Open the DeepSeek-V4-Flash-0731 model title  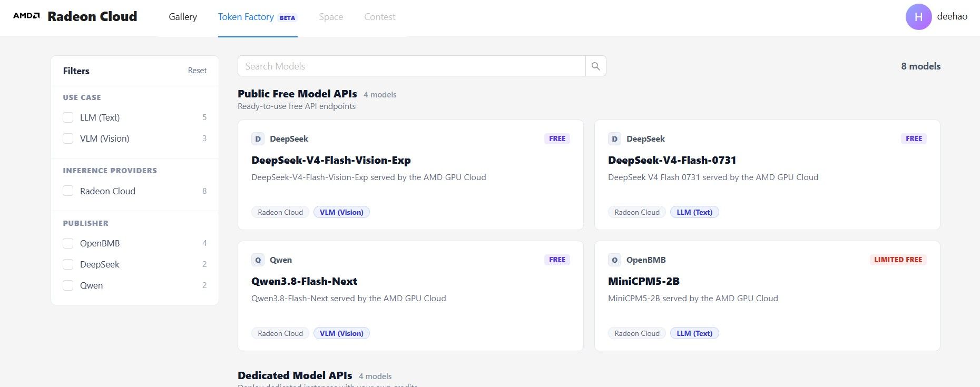(x=672, y=160)
